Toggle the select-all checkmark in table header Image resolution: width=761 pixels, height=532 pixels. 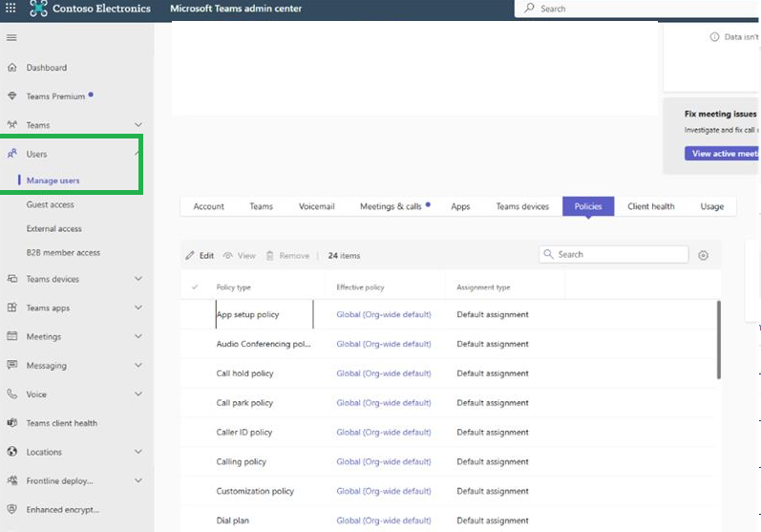click(195, 287)
